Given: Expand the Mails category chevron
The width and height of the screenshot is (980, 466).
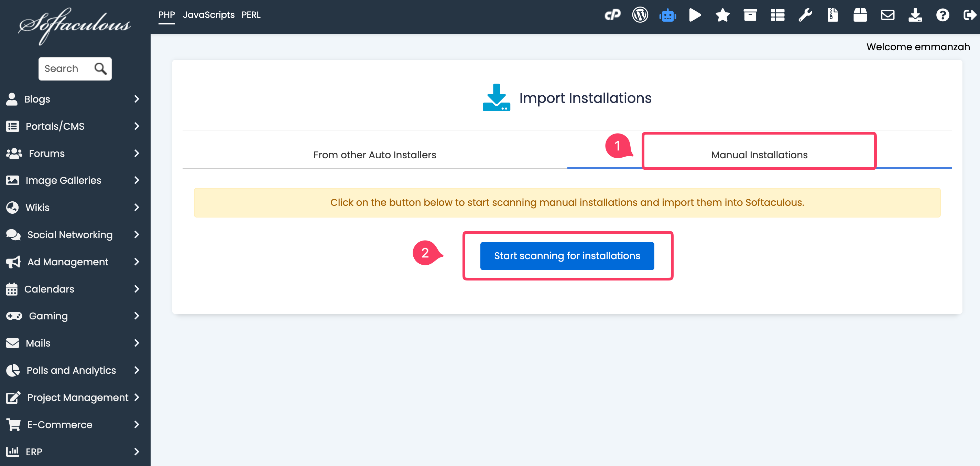Looking at the screenshot, I should (137, 343).
